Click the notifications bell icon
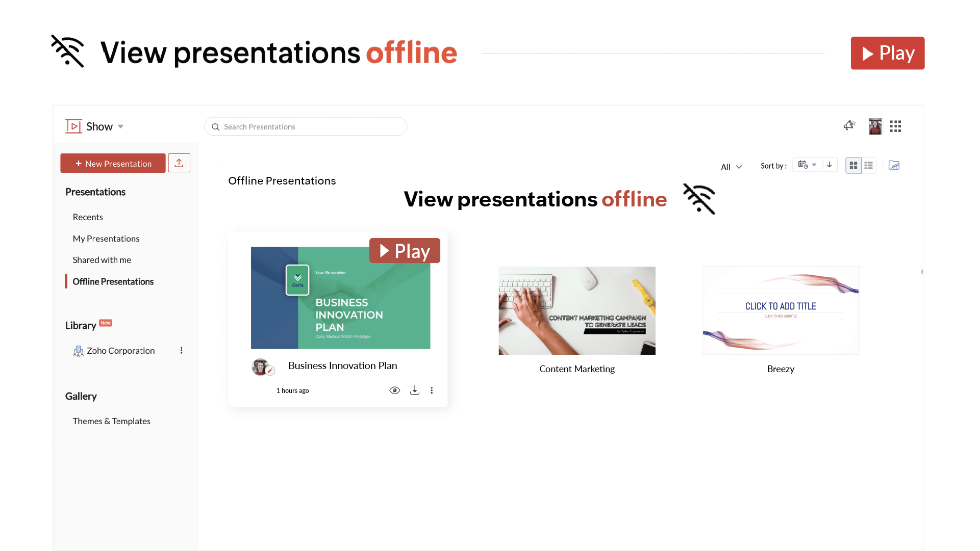This screenshot has width=980, height=551. (849, 126)
